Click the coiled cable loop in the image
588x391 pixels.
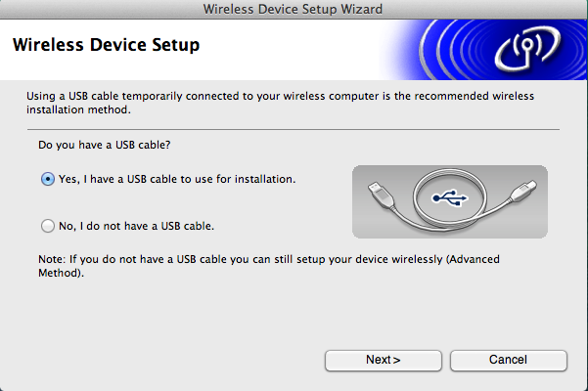(450, 197)
